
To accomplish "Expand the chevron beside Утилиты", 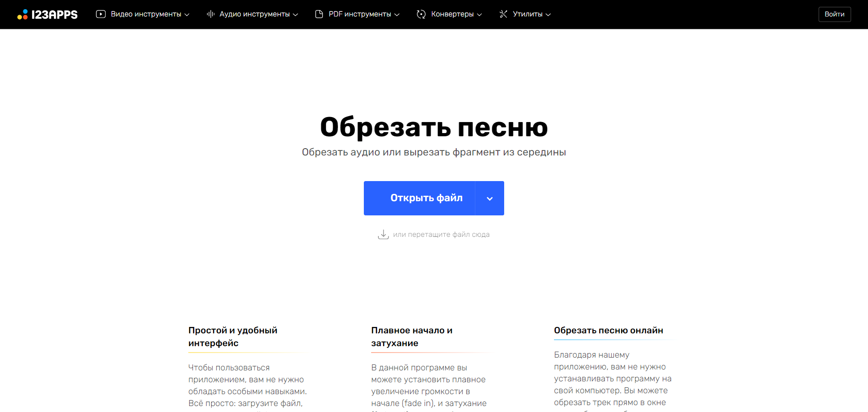I will click(548, 15).
